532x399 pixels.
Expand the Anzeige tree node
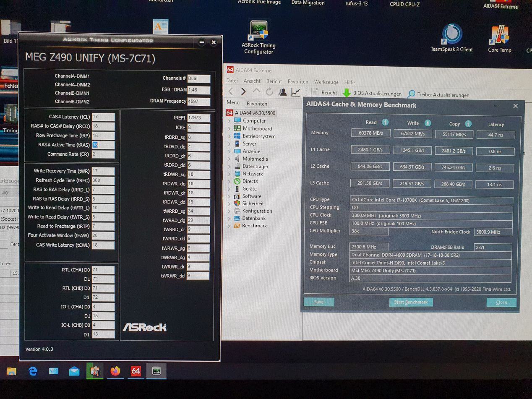229,151
